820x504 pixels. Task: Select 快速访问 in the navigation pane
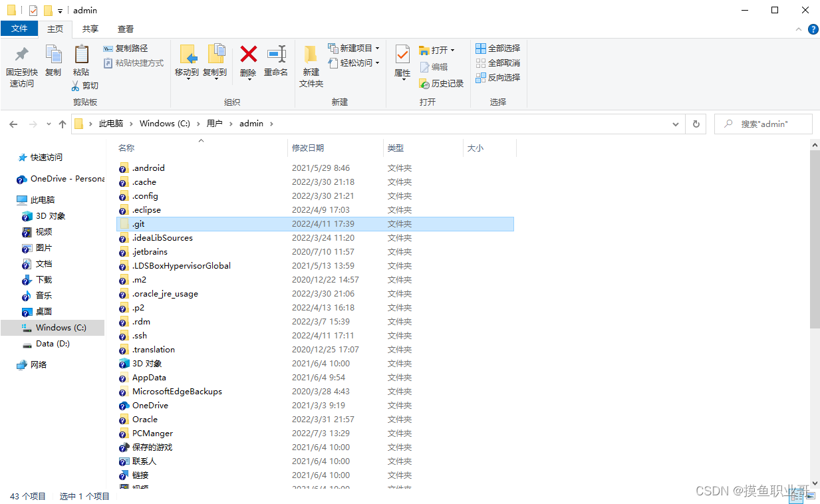coord(46,158)
